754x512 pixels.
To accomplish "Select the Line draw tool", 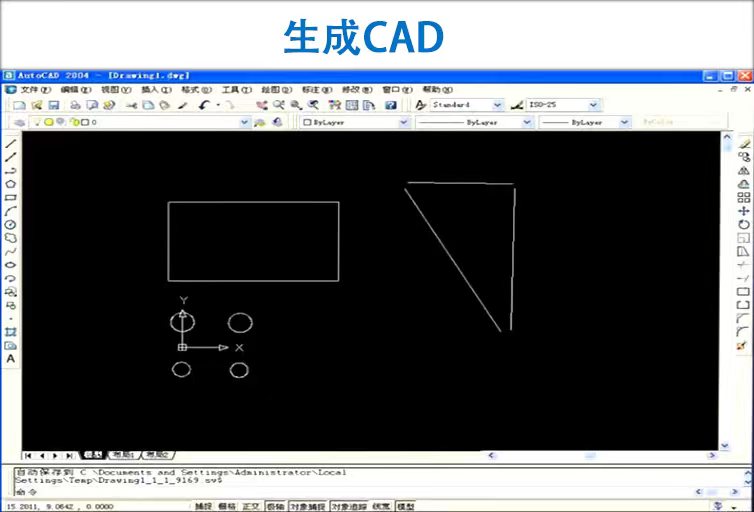I will [11, 144].
